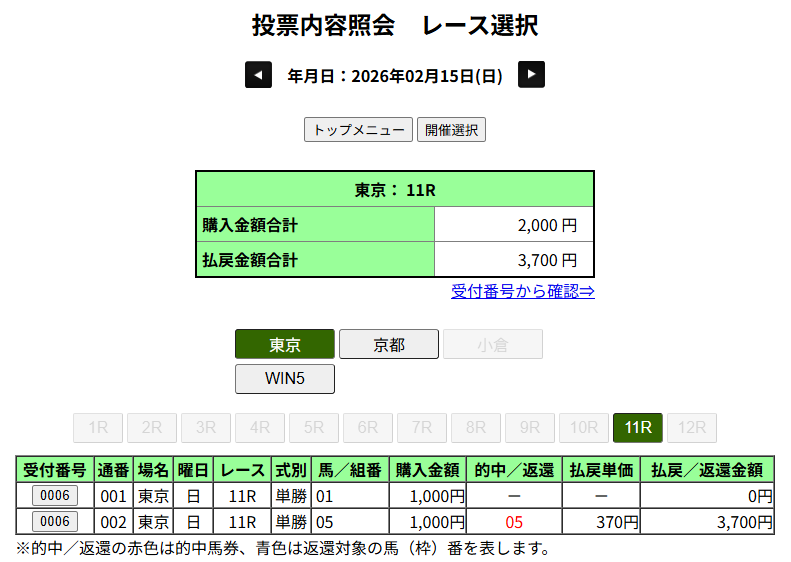Select the 小倉 venue tab
This screenshot has width=791, height=562.
[x=493, y=344]
